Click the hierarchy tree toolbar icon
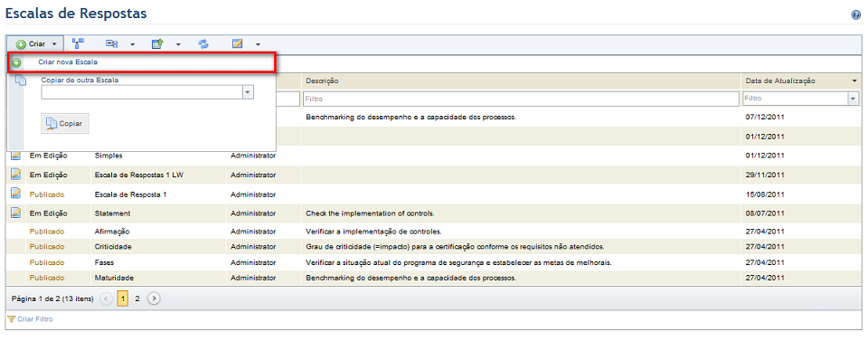The width and height of the screenshot is (868, 341). 78,43
